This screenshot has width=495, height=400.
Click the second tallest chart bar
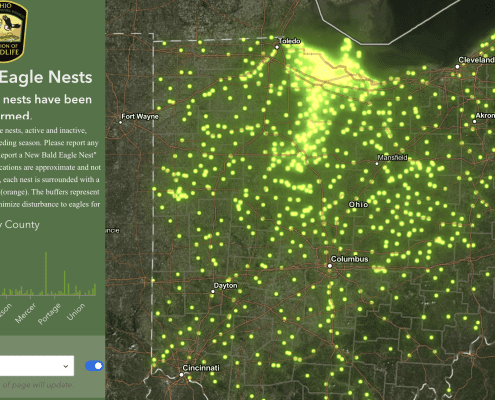coord(64,283)
